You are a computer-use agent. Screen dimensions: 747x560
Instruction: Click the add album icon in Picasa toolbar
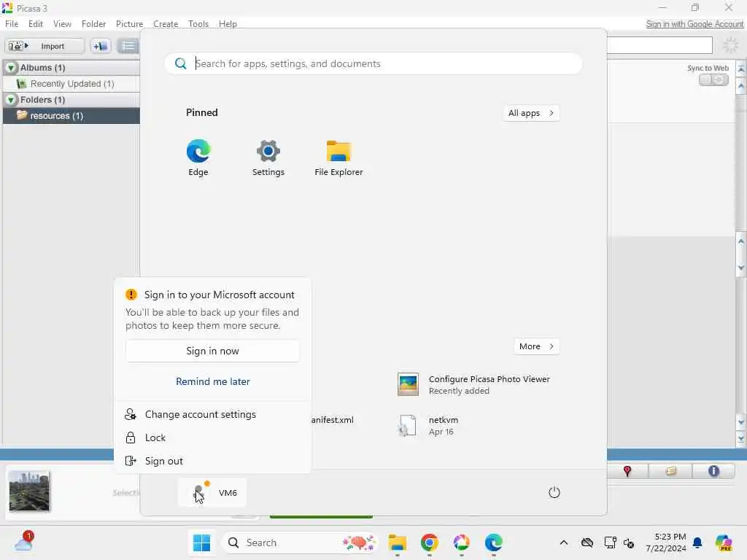pos(101,46)
